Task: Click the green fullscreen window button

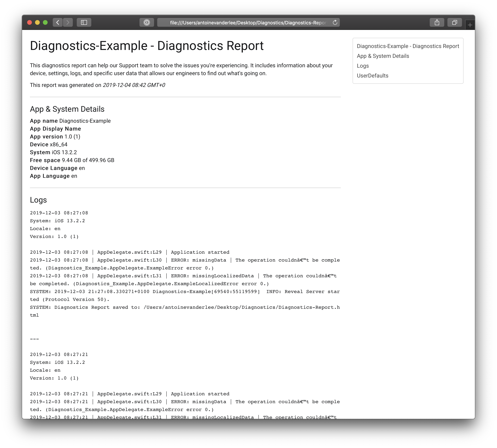Action: [x=45, y=23]
